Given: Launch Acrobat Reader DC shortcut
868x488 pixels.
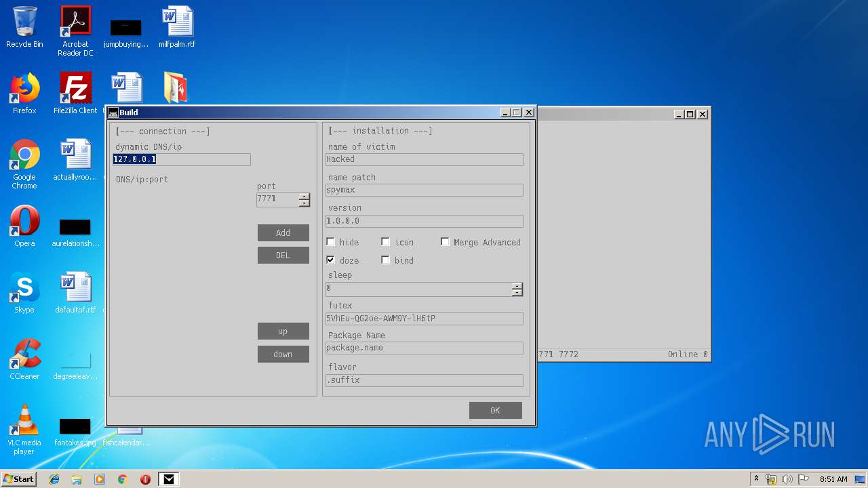Looking at the screenshot, I should click(x=75, y=31).
